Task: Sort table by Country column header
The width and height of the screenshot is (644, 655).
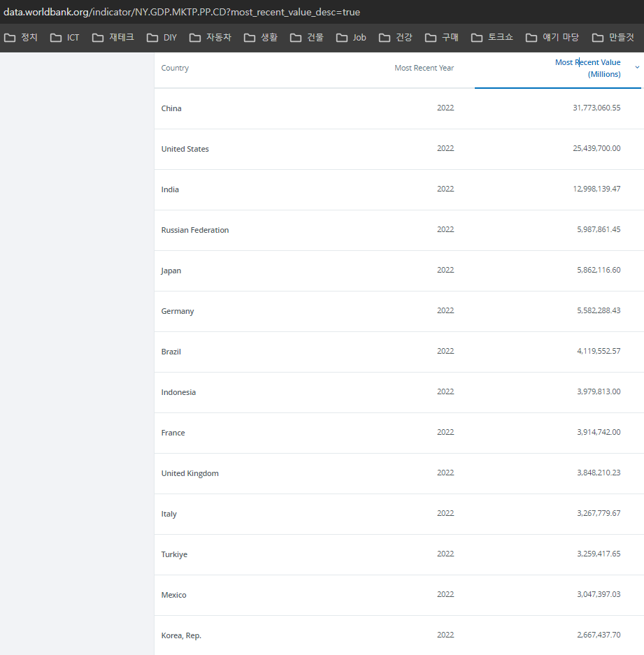Action: (x=175, y=68)
